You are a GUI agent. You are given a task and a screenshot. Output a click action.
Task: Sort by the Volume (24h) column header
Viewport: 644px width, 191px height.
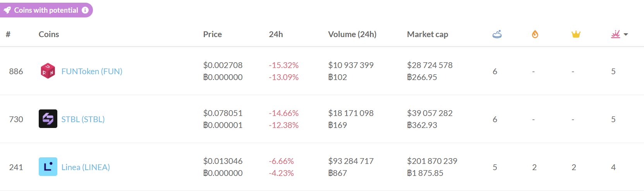click(x=352, y=34)
